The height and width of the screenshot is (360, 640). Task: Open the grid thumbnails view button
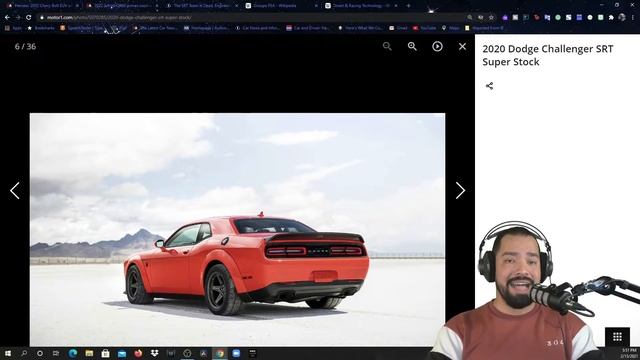tap(617, 337)
